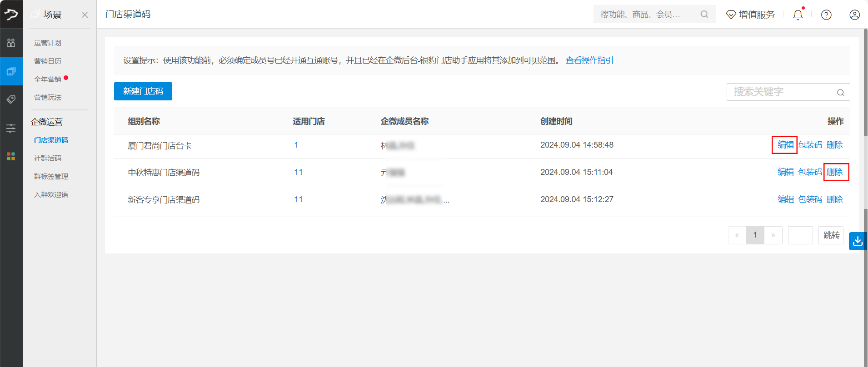
Task: Select the price tag icon in sidebar
Action: click(x=11, y=99)
